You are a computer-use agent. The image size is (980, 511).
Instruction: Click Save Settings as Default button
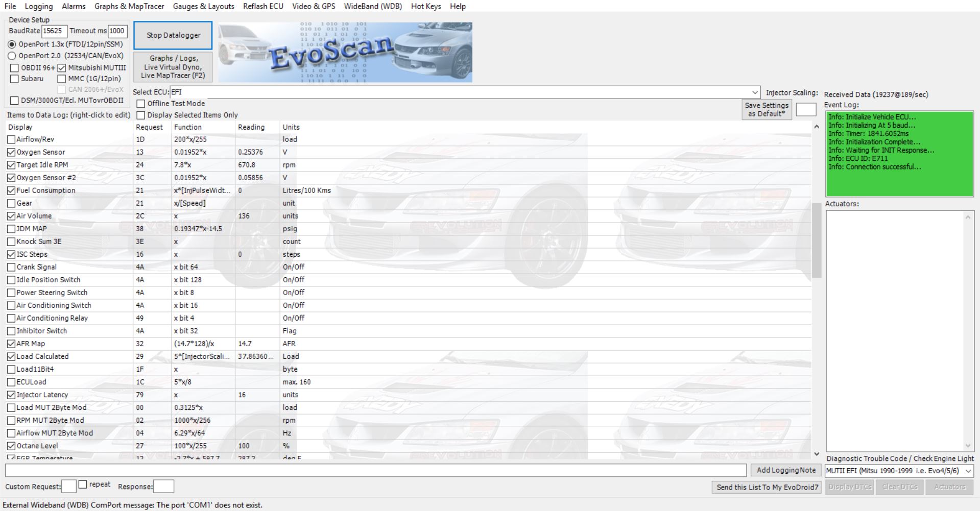coord(767,109)
